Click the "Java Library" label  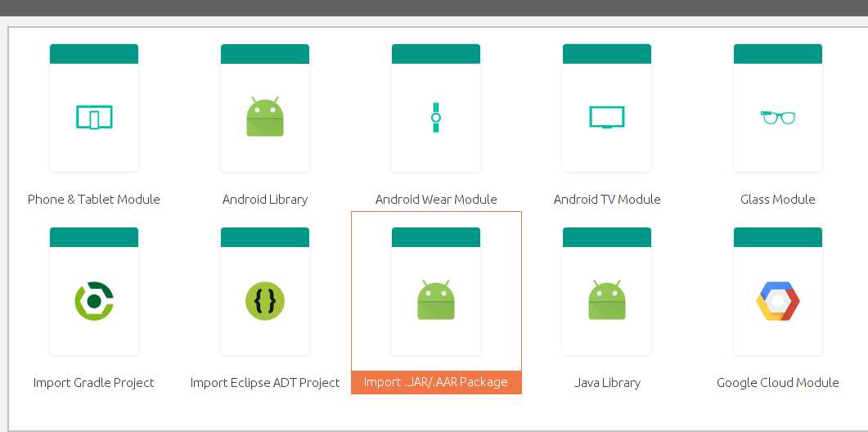(x=607, y=383)
